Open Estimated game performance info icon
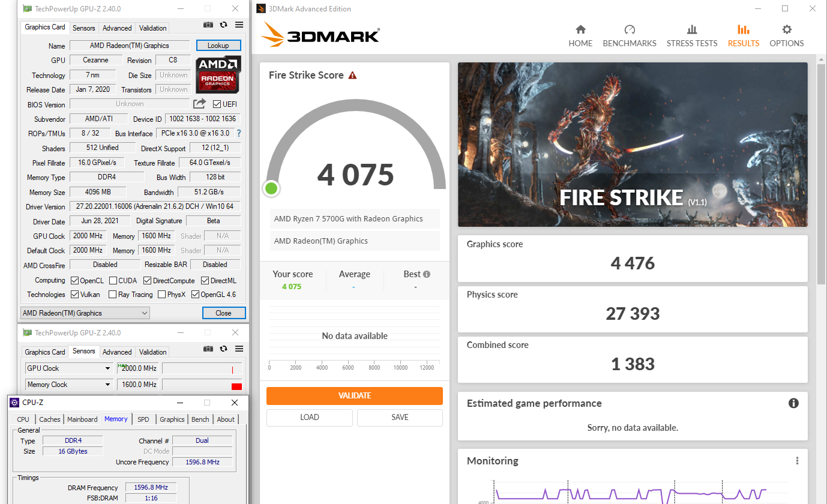Image resolution: width=827 pixels, height=504 pixels. (x=793, y=403)
